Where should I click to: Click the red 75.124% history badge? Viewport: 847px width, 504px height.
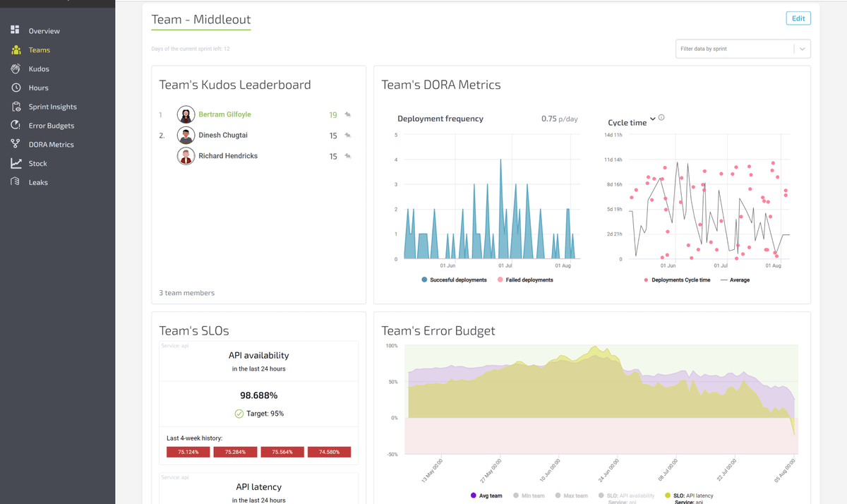[188, 452]
